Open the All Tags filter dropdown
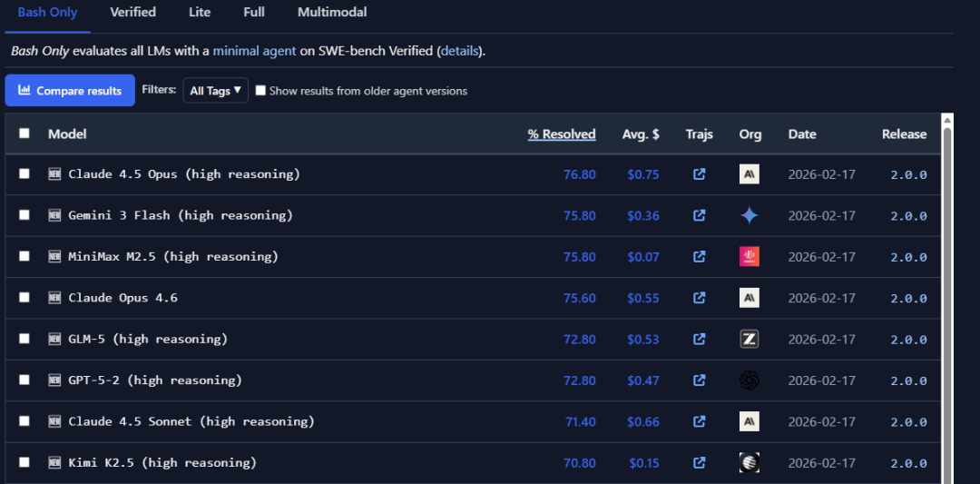Viewport: 980px width, 484px height. pyautogui.click(x=215, y=91)
